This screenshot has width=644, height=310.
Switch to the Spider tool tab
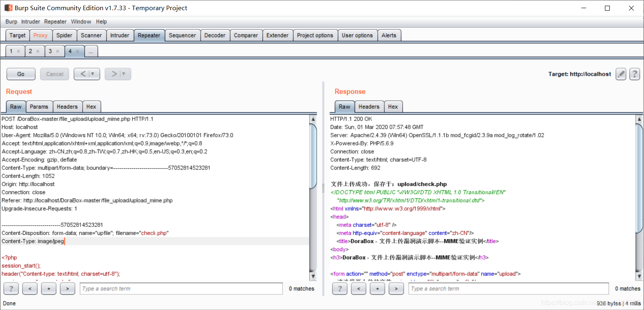(x=64, y=35)
